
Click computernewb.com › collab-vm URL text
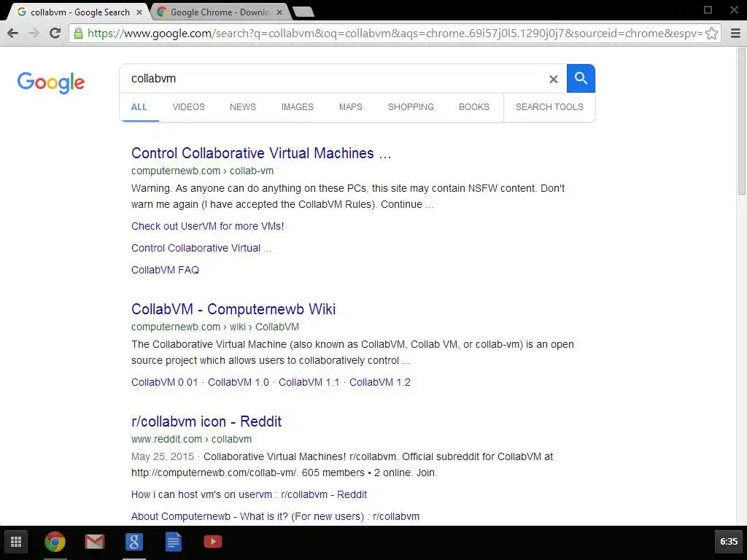pos(203,171)
